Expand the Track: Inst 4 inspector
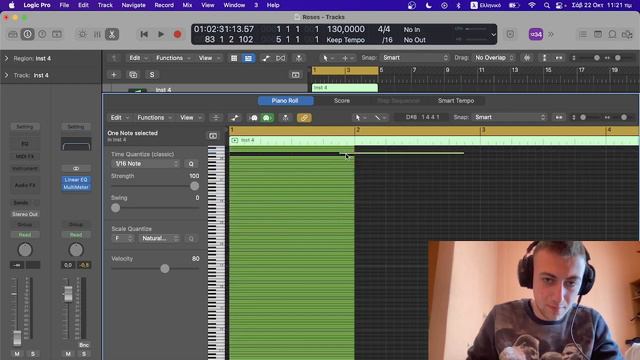Screen dimensions: 640x360 pos(6,75)
